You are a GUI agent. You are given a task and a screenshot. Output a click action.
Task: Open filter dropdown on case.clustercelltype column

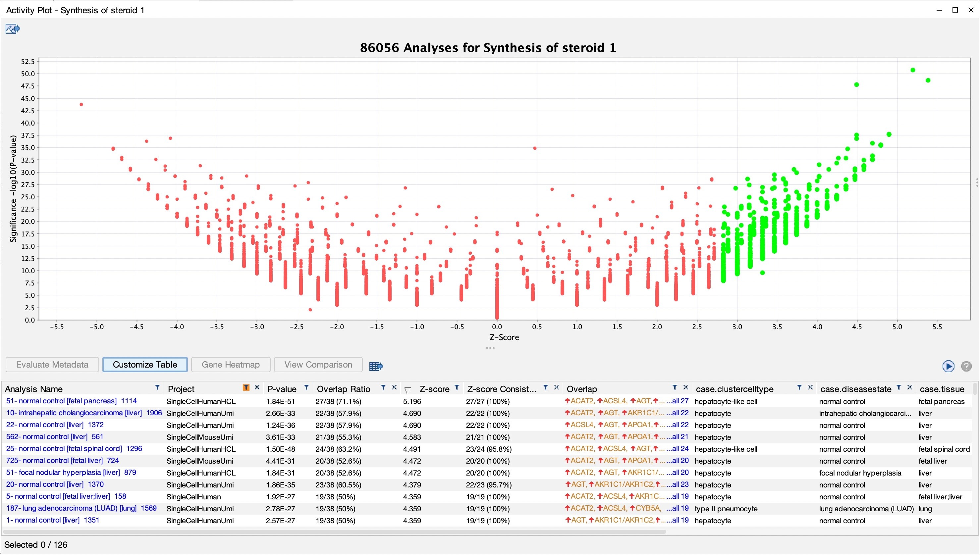point(799,388)
